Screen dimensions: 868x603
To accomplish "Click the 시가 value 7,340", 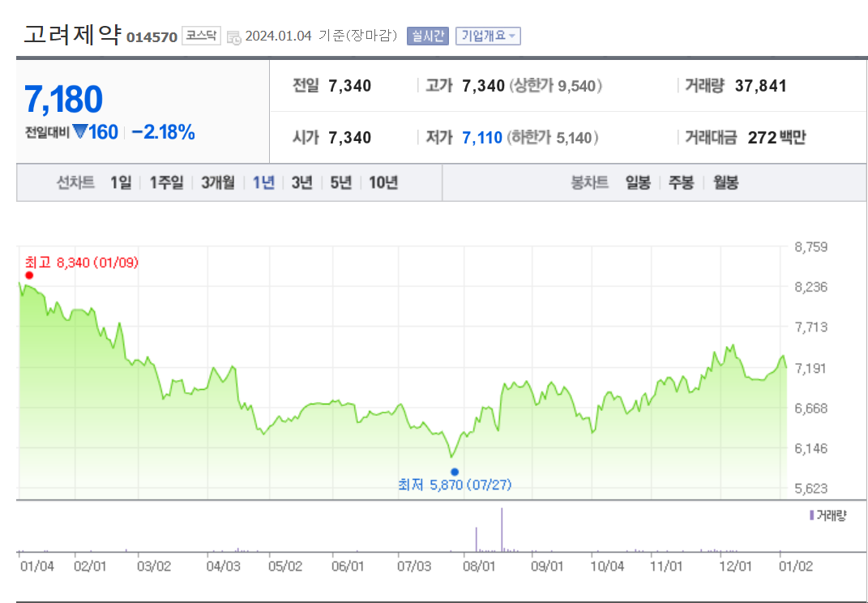I will 350,137.
